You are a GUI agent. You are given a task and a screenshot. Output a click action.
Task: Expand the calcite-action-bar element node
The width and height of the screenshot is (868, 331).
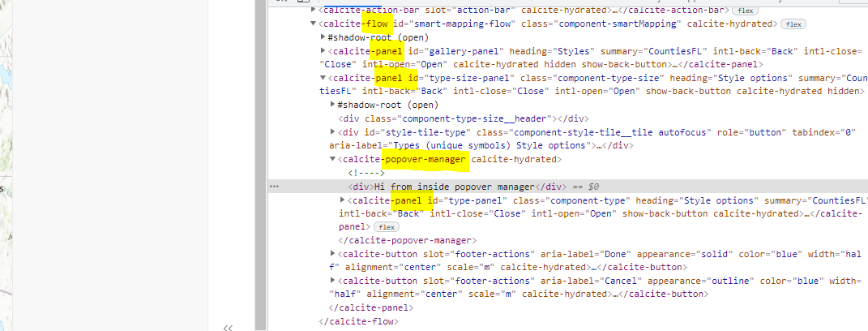[x=314, y=10]
